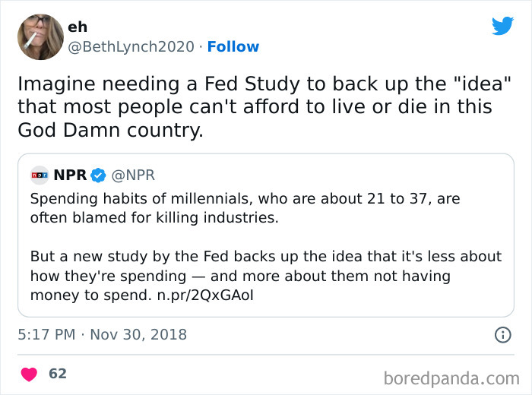Click the @NPR handle
The width and height of the screenshot is (532, 395).
(133, 175)
